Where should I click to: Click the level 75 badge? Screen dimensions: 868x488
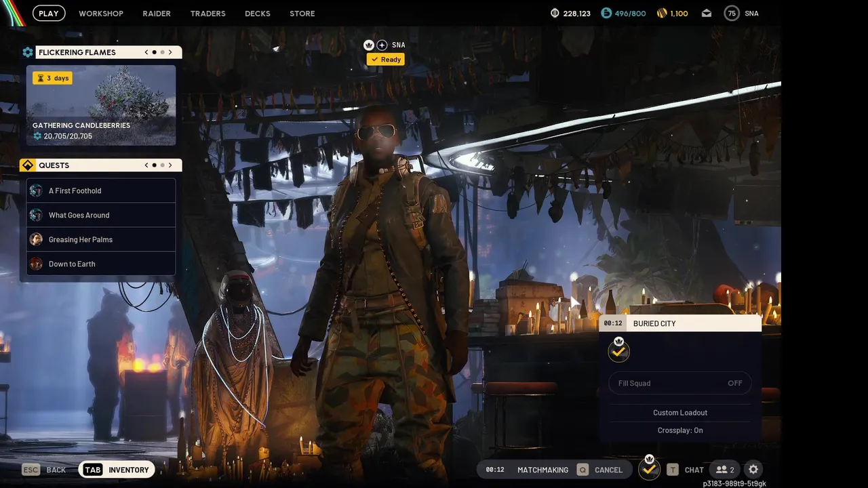[732, 14]
